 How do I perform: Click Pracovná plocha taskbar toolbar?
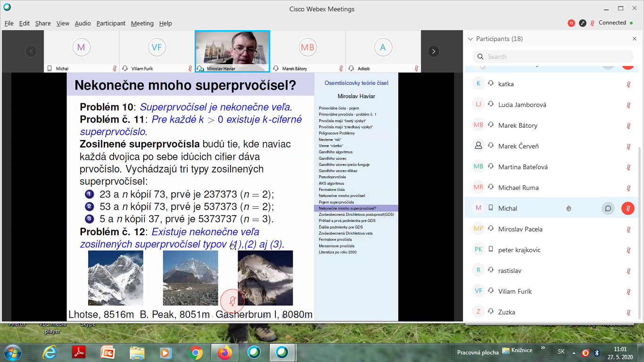[x=478, y=353]
